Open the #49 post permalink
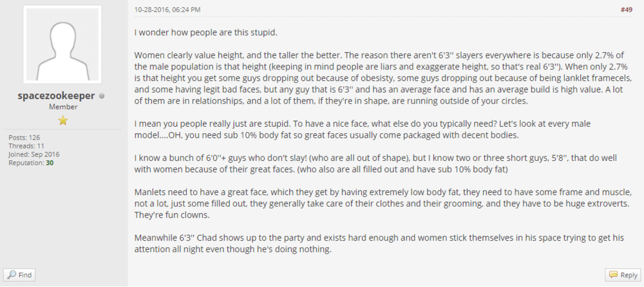 coord(626,10)
